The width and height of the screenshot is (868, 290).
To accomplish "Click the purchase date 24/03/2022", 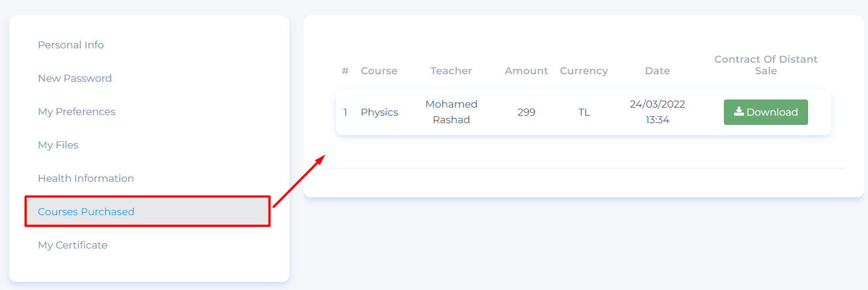I will click(x=658, y=105).
